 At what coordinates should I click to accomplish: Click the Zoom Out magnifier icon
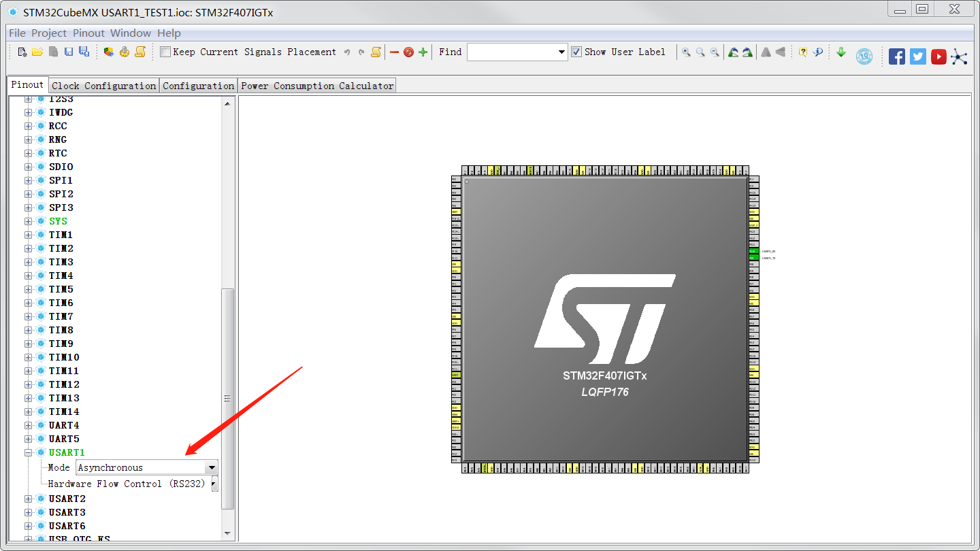click(x=715, y=52)
